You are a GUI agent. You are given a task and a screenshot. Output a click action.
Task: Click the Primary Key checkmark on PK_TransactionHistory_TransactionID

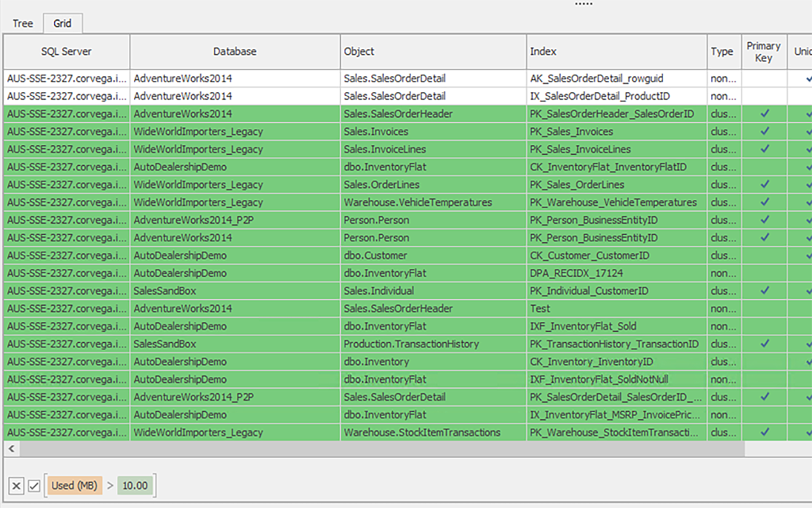[x=763, y=344]
